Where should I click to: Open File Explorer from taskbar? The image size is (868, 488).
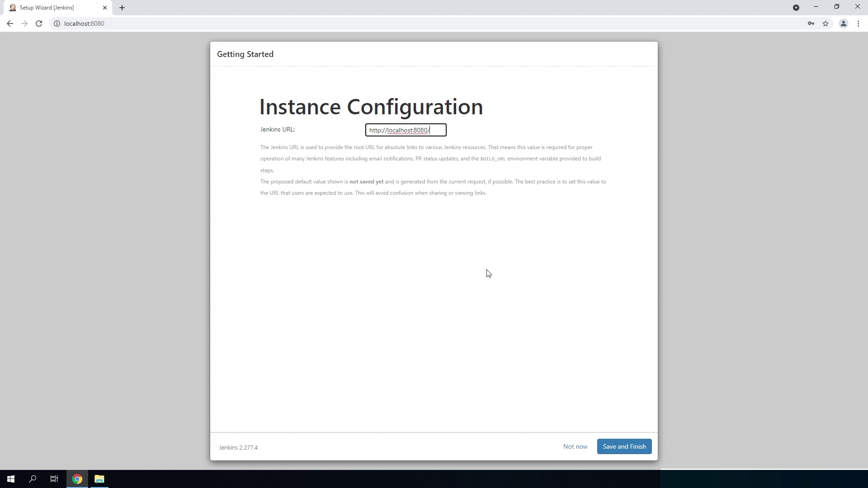point(99,479)
